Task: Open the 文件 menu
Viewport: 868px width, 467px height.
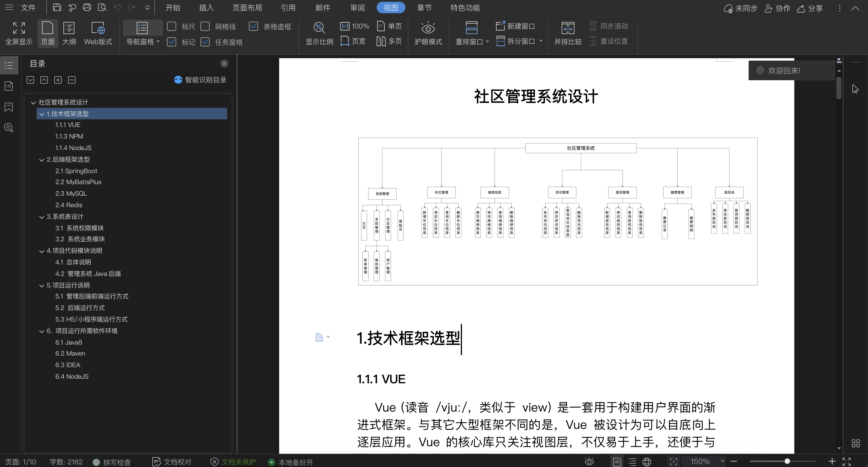Action: tap(28, 8)
